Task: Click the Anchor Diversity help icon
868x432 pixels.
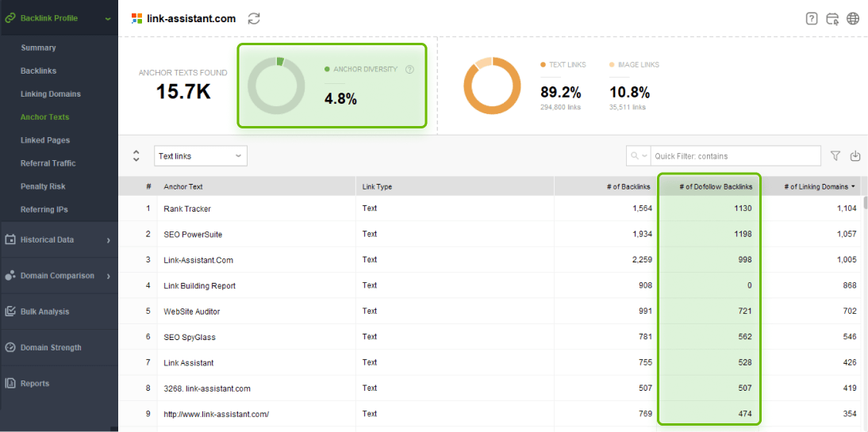Action: point(409,69)
